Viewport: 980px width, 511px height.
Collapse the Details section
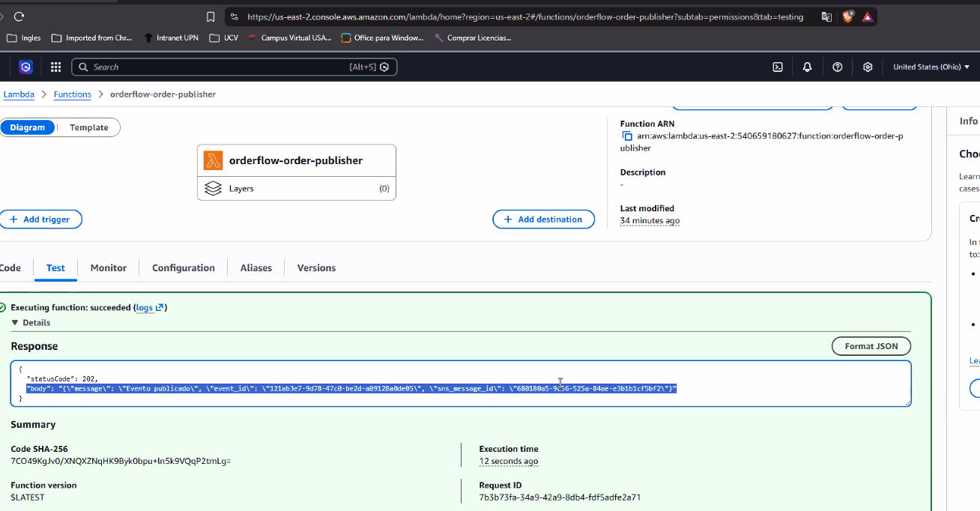click(x=31, y=322)
